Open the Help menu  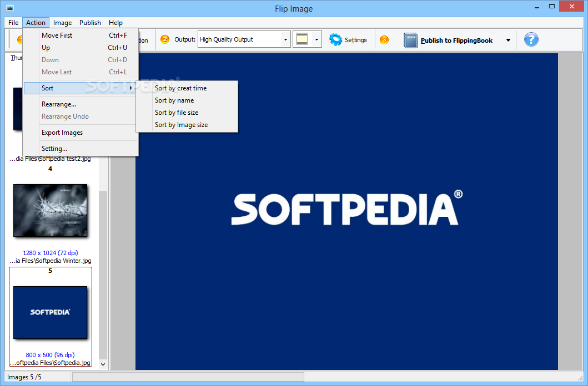(x=115, y=23)
